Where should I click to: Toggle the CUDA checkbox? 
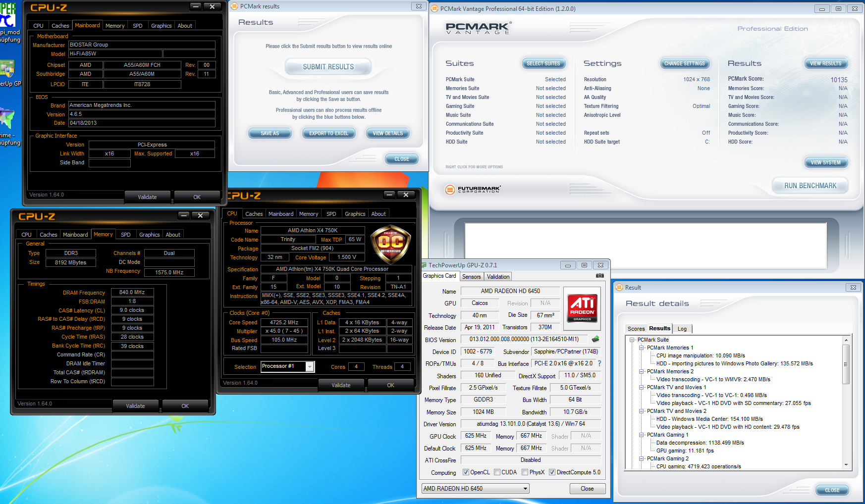pos(497,472)
